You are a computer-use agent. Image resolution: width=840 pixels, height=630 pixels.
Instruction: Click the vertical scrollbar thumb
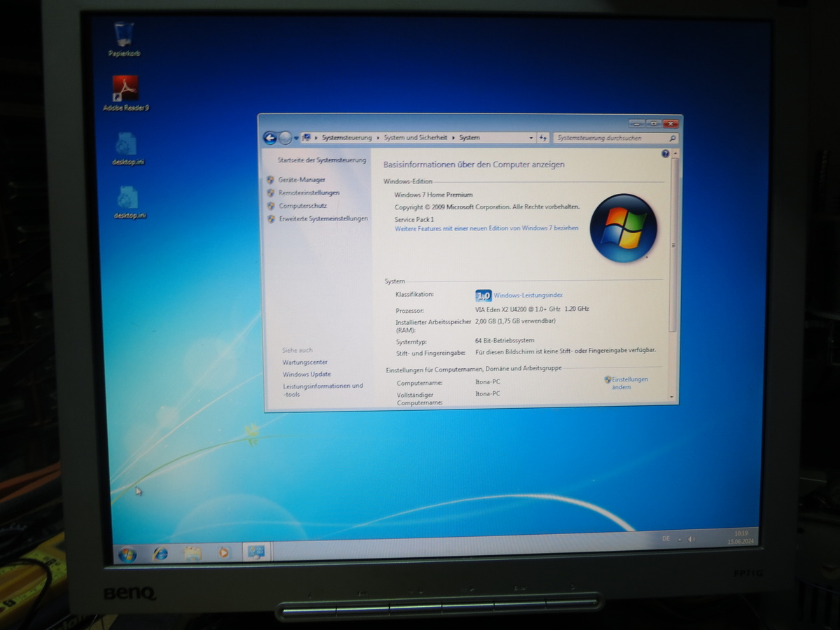pos(674,244)
